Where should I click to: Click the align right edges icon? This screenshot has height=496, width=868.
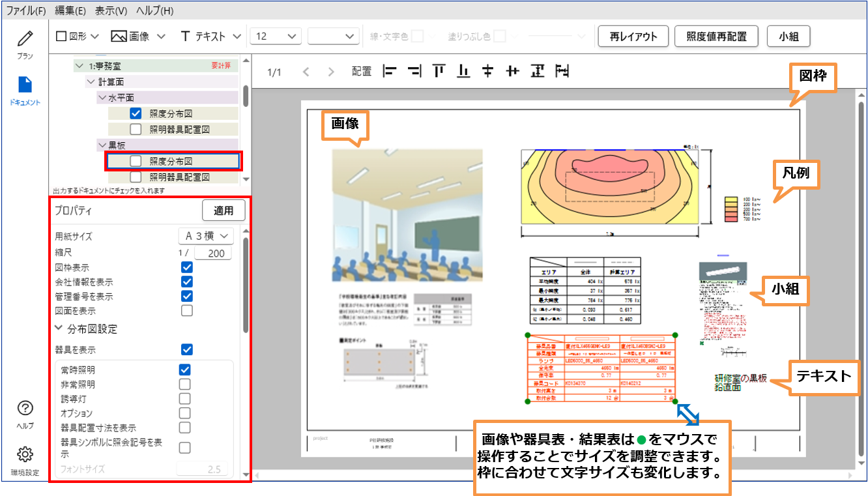[x=414, y=71]
